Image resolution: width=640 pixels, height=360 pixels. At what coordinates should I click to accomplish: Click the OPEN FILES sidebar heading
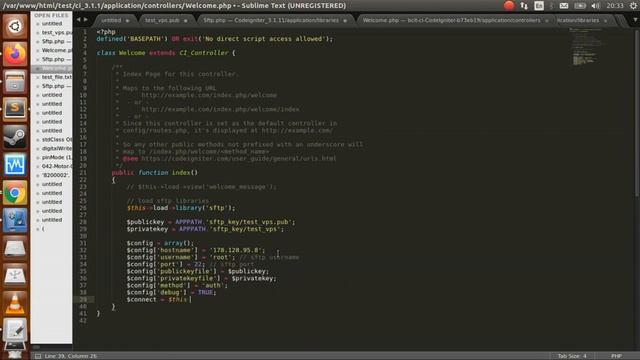(x=51, y=15)
